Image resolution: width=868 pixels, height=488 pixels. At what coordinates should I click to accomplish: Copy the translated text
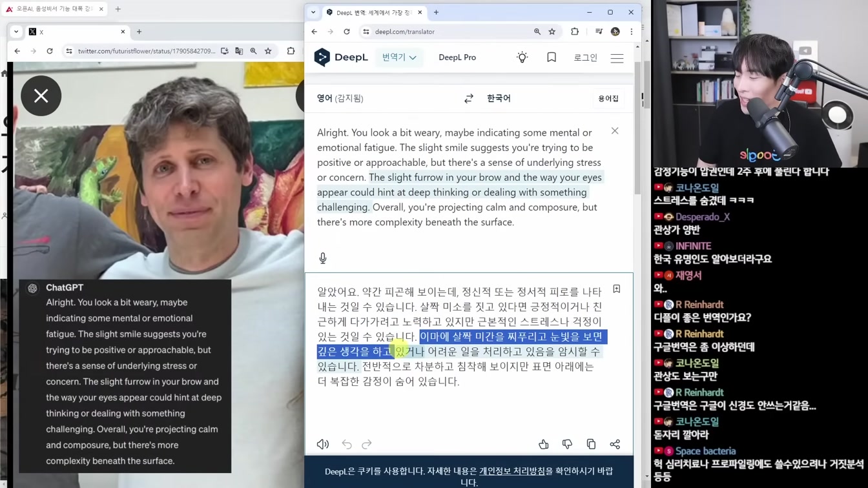[591, 444]
